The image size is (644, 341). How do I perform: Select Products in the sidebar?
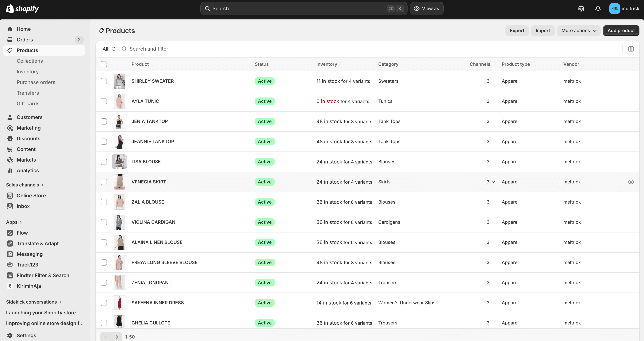44,50
